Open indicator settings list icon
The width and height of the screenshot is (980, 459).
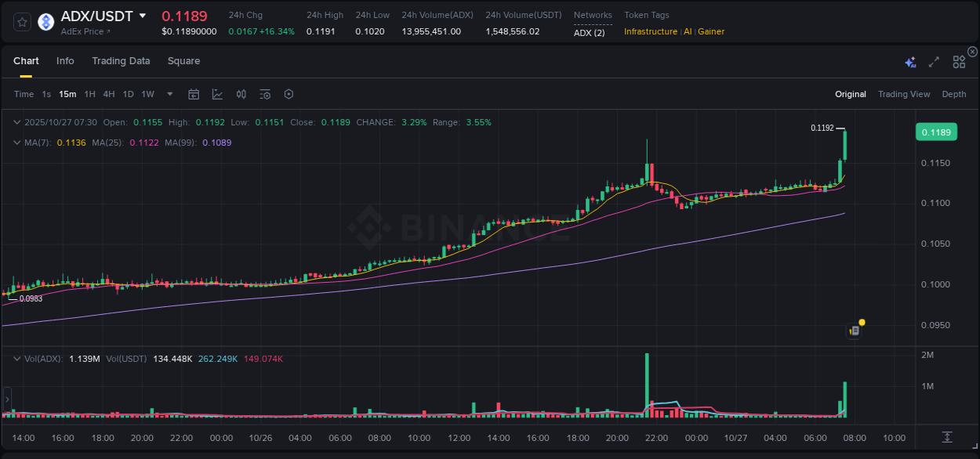tap(264, 94)
